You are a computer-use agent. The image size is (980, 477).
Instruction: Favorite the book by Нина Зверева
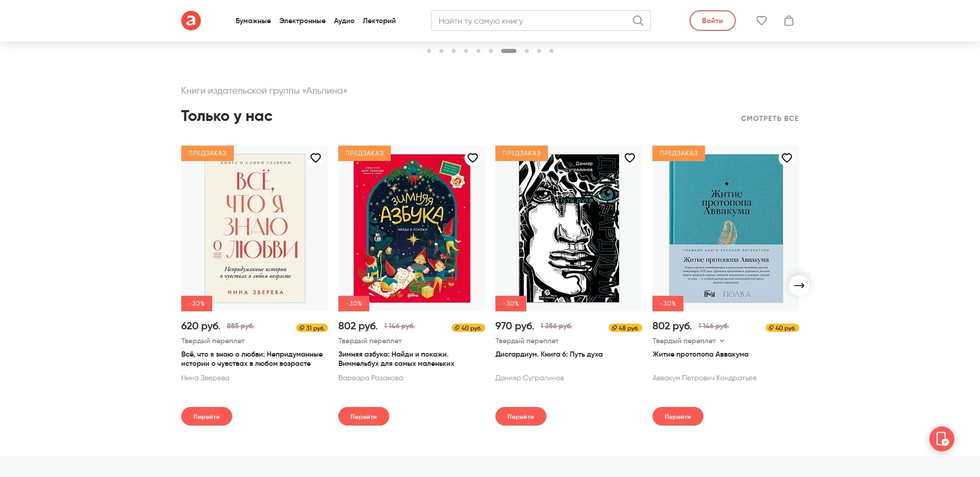[x=316, y=158]
